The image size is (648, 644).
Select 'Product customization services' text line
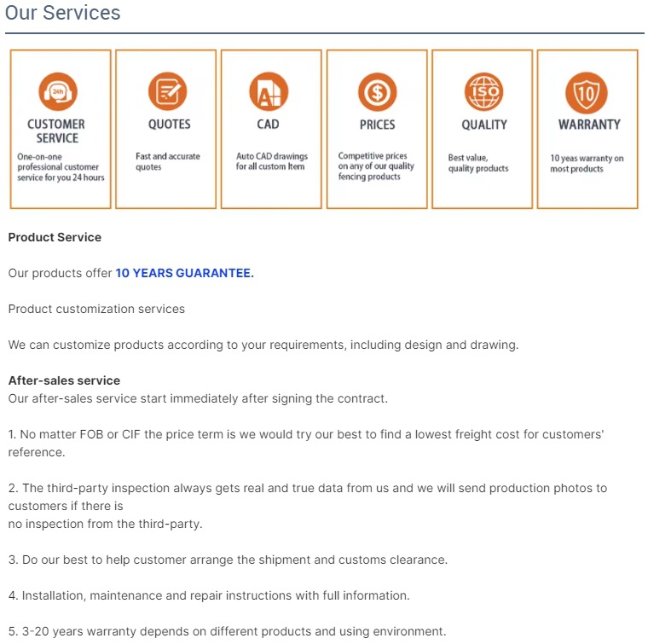pyautogui.click(x=96, y=309)
